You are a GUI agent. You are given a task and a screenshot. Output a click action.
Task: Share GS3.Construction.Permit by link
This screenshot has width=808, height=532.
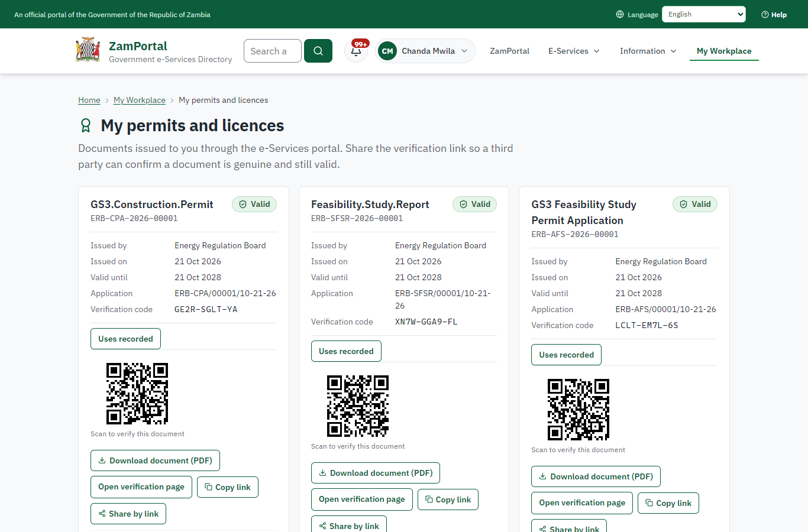click(x=128, y=514)
